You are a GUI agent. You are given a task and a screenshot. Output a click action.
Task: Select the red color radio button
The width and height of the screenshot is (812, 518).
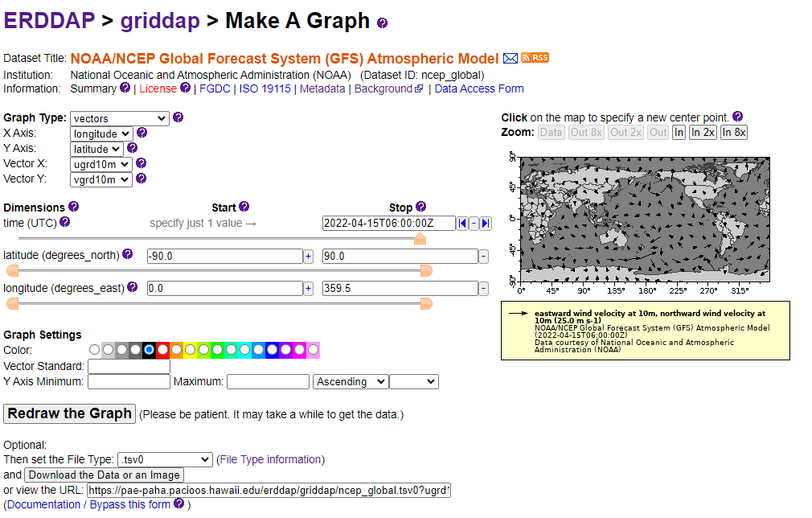(162, 350)
